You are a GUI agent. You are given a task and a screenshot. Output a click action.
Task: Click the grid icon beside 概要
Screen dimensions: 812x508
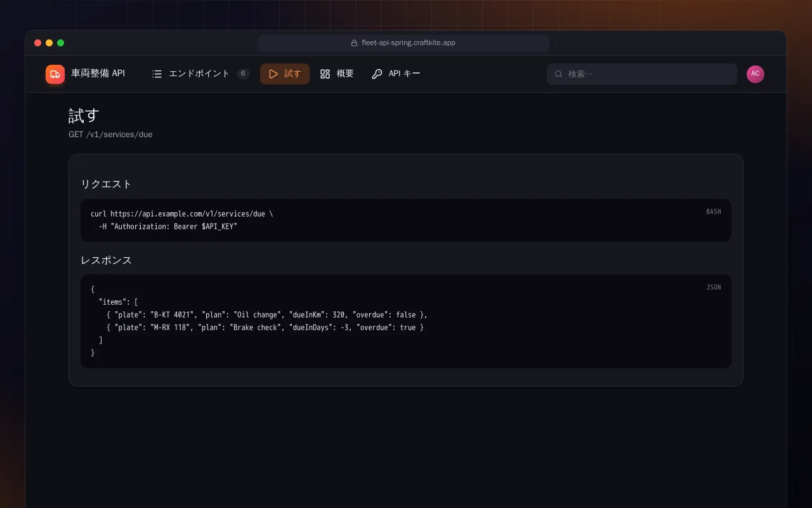click(325, 74)
